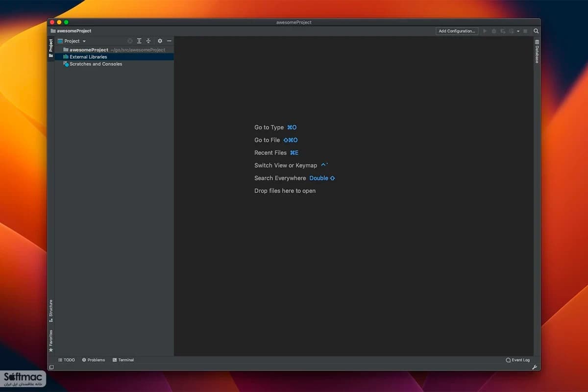Select Scratches and Consoles tree node
588x392 pixels.
114,64
